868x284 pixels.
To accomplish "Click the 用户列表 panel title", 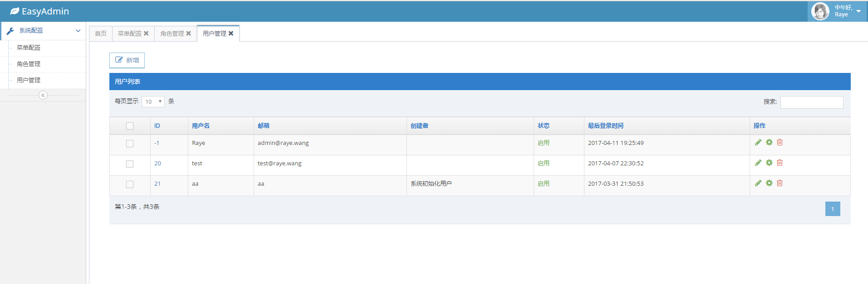I will 128,82.
